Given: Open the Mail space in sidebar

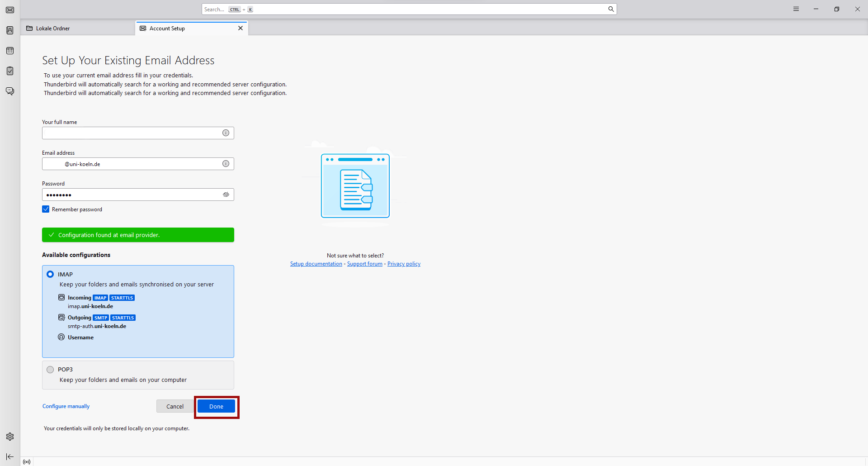Looking at the screenshot, I should (10, 10).
